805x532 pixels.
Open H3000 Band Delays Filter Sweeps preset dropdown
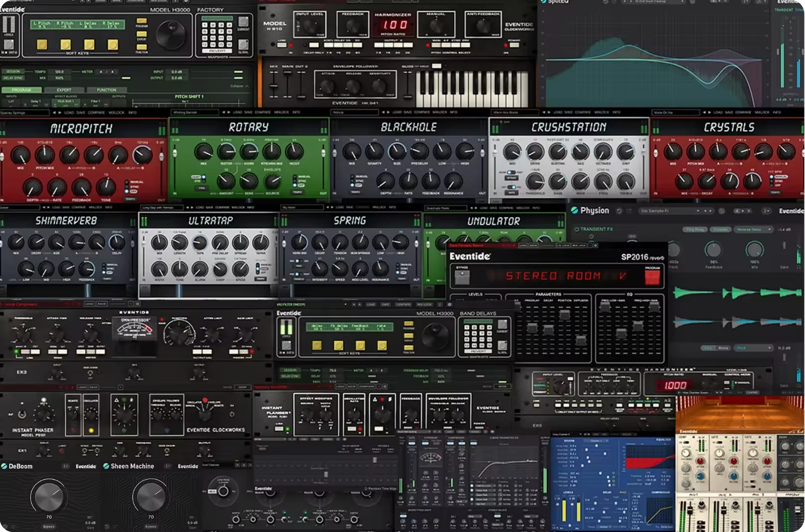(312, 304)
